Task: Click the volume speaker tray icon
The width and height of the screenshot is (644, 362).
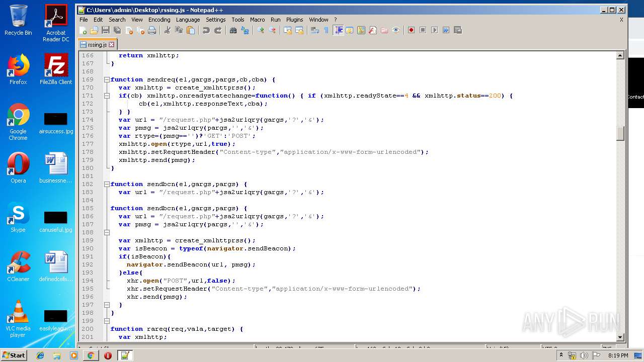Action: pos(584,355)
